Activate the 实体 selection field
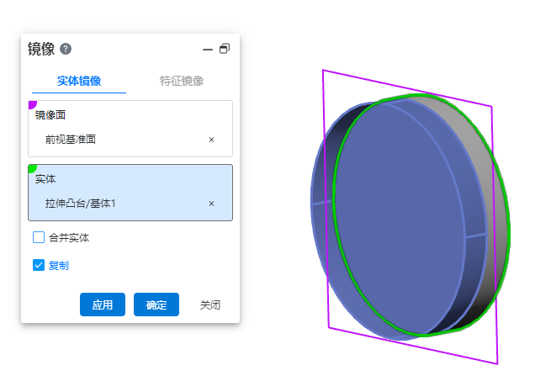551x392 pixels. [130, 178]
